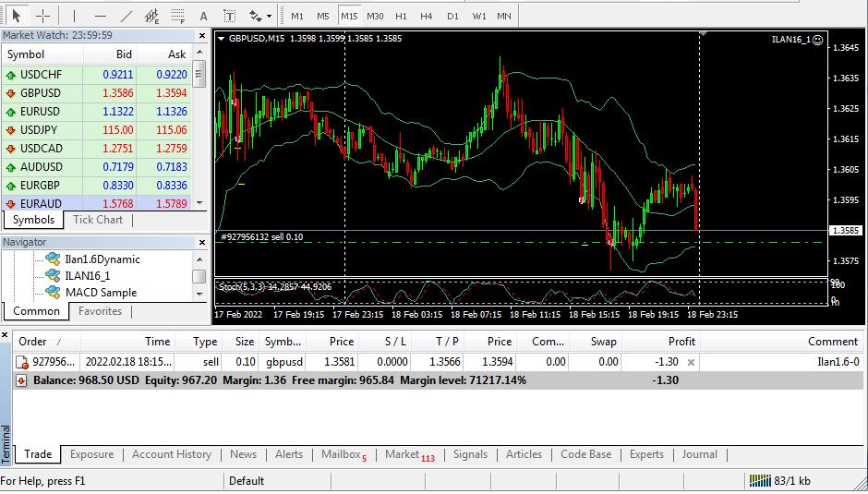
Task: Click Market Watch scrollbar up arrow
Action: (199, 53)
